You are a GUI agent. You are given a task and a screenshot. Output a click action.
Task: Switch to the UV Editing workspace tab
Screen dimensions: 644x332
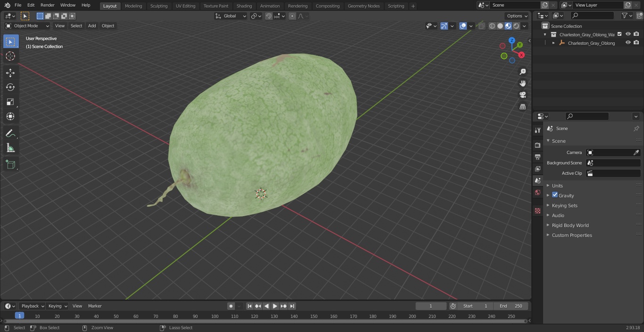coord(185,6)
